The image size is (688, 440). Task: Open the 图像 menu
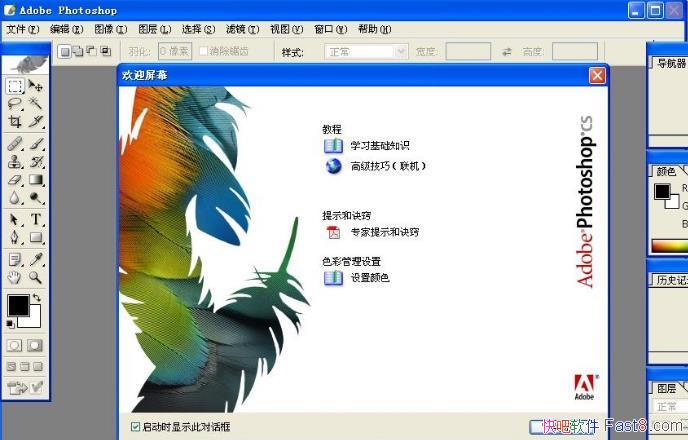pos(111,29)
